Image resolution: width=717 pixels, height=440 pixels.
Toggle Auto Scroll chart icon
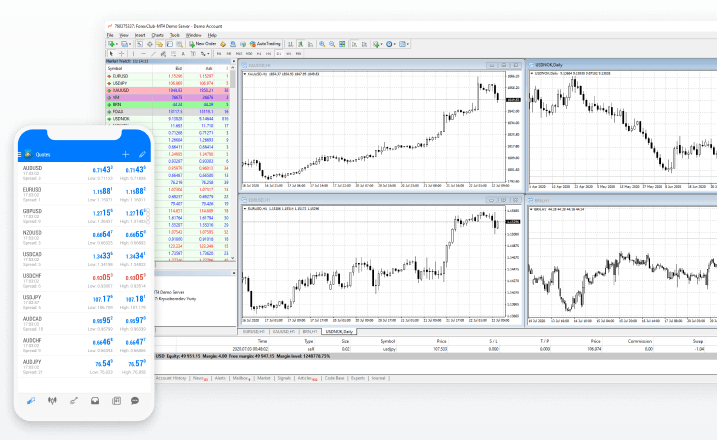tap(354, 44)
